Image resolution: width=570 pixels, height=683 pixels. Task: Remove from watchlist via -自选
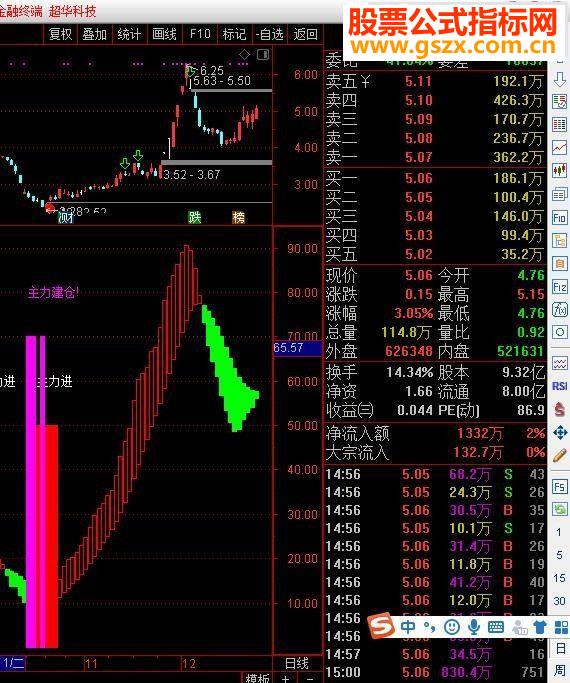pyautogui.click(x=270, y=34)
